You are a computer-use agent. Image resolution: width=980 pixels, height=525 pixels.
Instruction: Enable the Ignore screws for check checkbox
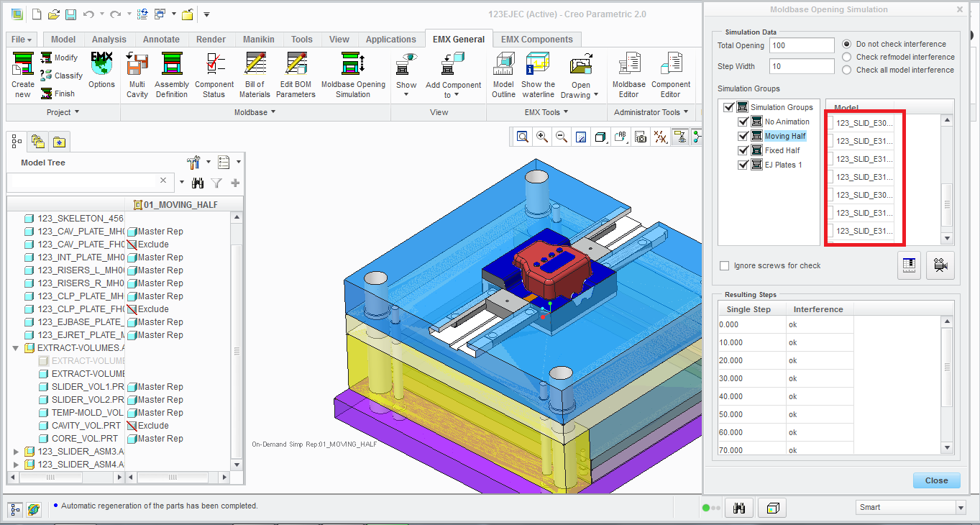point(724,265)
